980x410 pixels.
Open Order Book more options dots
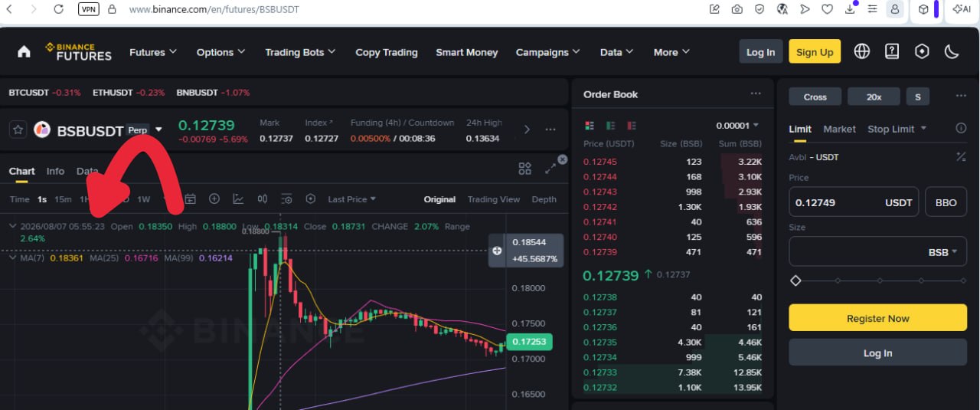756,93
